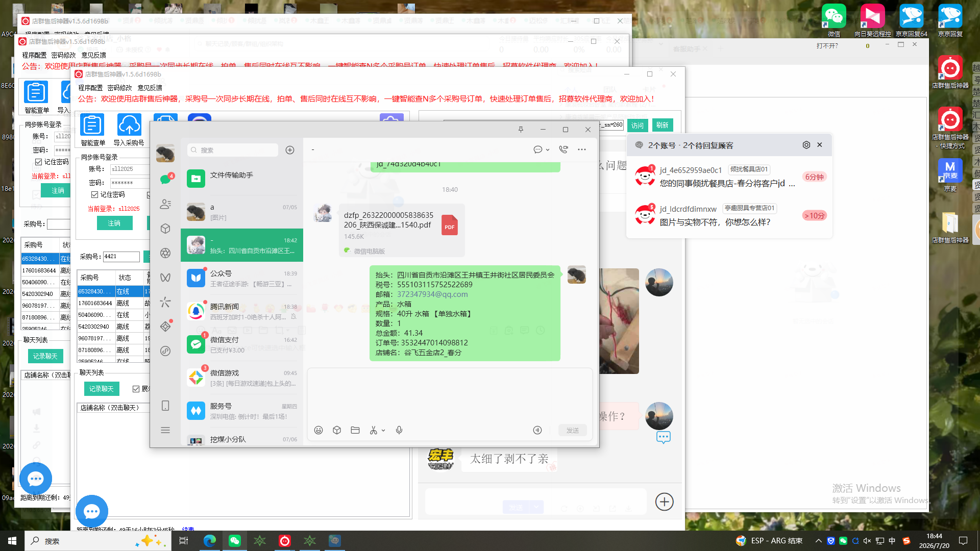Click the email link 372347934@qq.com
980x551 pixels.
pos(432,294)
